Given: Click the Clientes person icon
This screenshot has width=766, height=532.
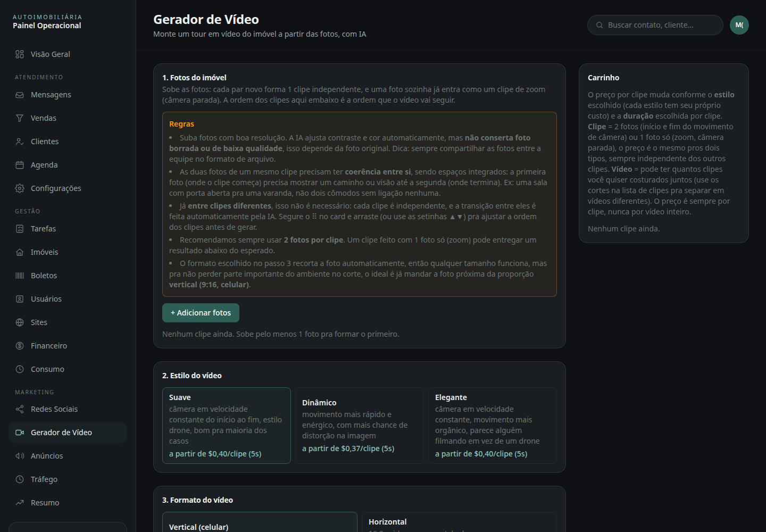Looking at the screenshot, I should point(20,142).
